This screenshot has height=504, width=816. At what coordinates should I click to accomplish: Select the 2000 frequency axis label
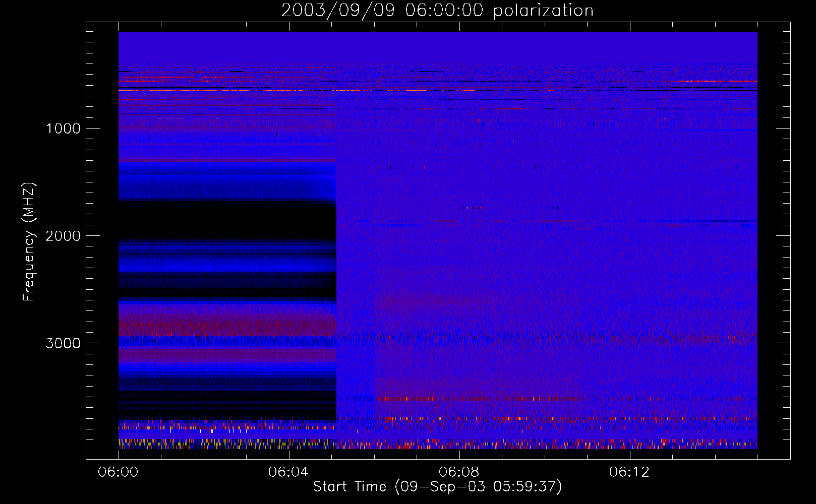(63, 236)
